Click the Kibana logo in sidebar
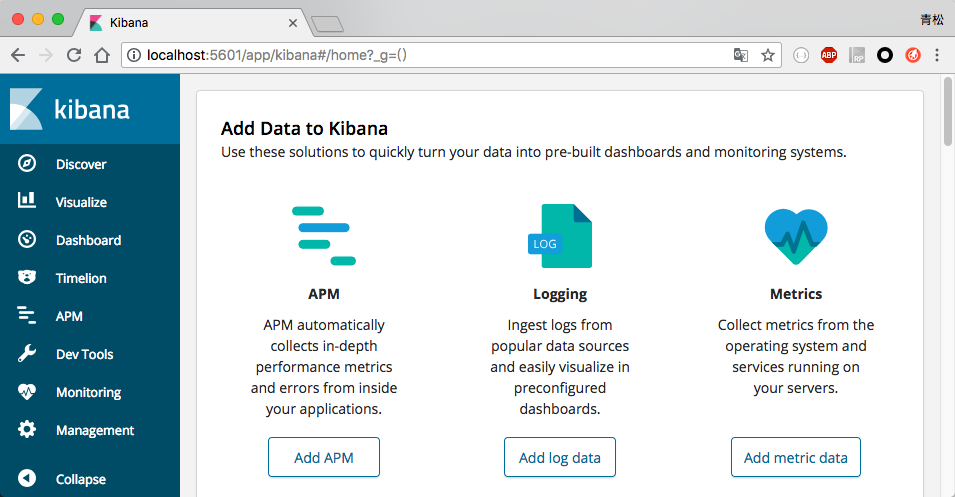The height and width of the screenshot is (497, 955). click(69, 109)
